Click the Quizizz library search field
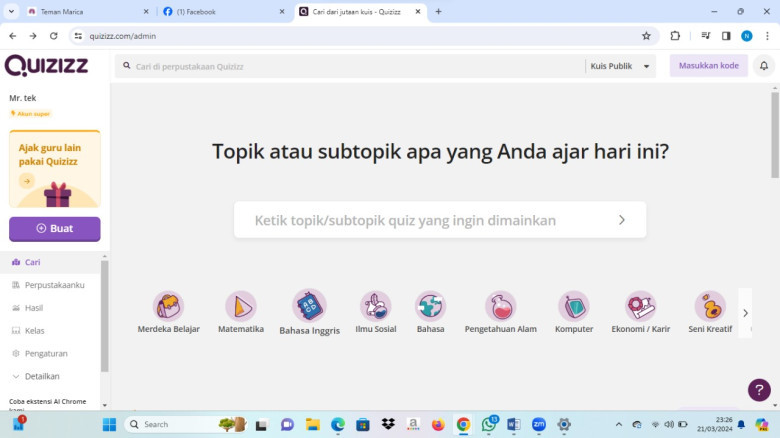The width and height of the screenshot is (780, 438). (350, 66)
